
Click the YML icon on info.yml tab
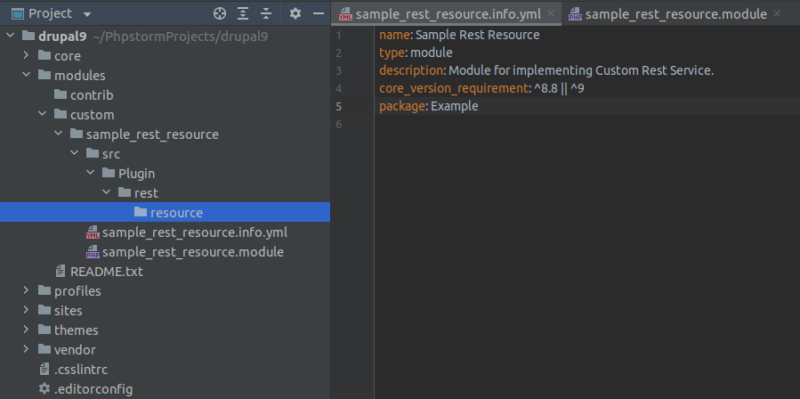pyautogui.click(x=345, y=14)
